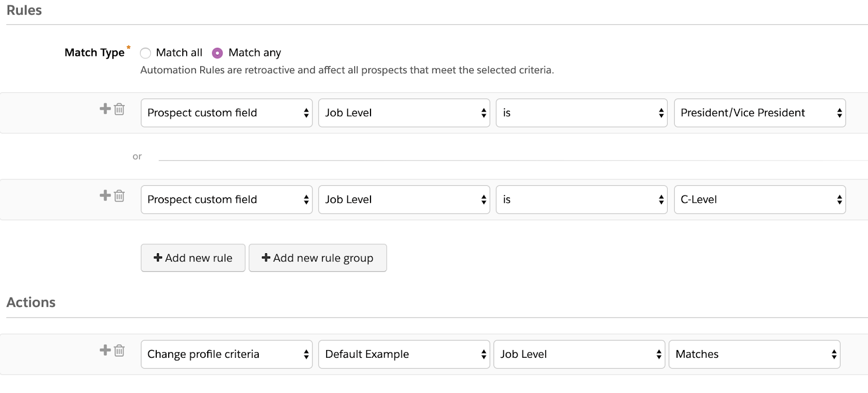Select the Match all radio button
The width and height of the screenshot is (868, 393).
pyautogui.click(x=145, y=53)
